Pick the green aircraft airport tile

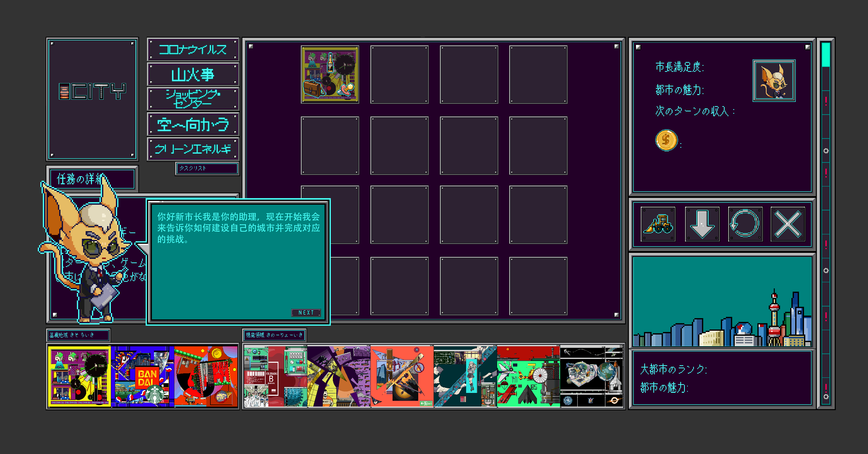point(528,376)
